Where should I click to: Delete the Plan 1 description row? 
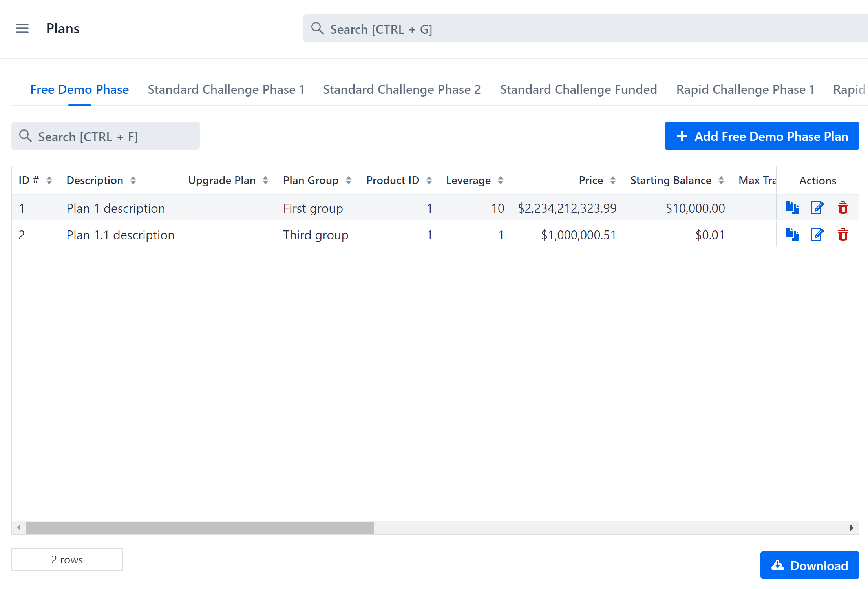[843, 208]
